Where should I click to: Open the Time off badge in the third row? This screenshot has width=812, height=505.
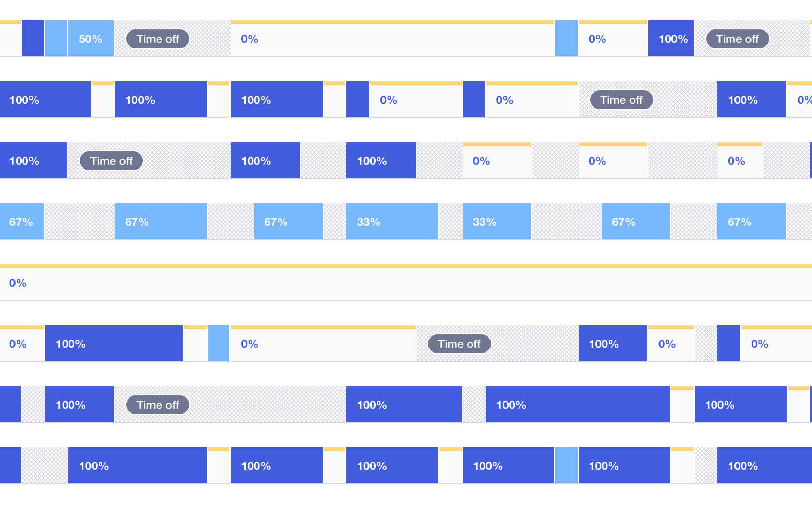111,161
